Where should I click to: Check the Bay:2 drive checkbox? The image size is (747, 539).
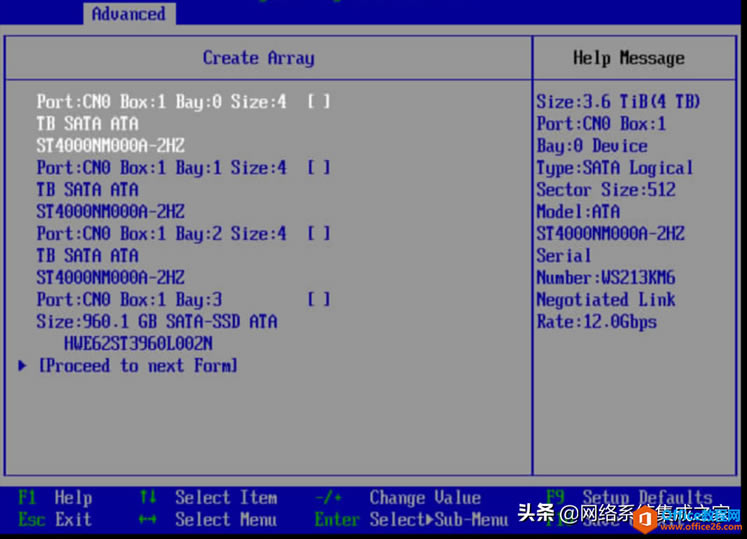point(318,234)
